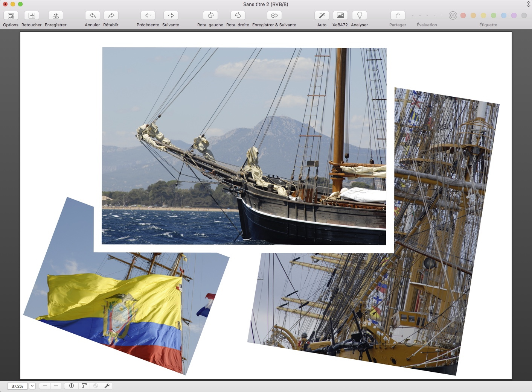532x392 pixels.
Task: Zoom in with the plus button
Action: tap(56, 386)
